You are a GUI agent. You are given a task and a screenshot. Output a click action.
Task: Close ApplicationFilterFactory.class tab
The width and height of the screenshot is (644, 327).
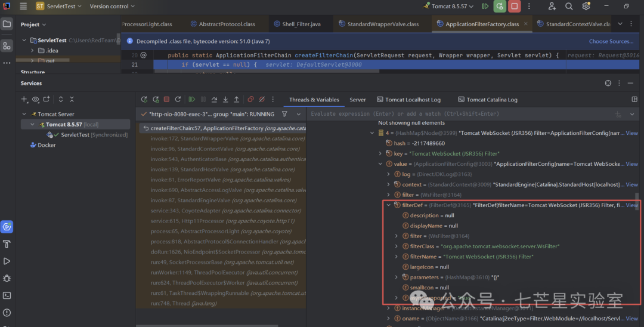525,24
